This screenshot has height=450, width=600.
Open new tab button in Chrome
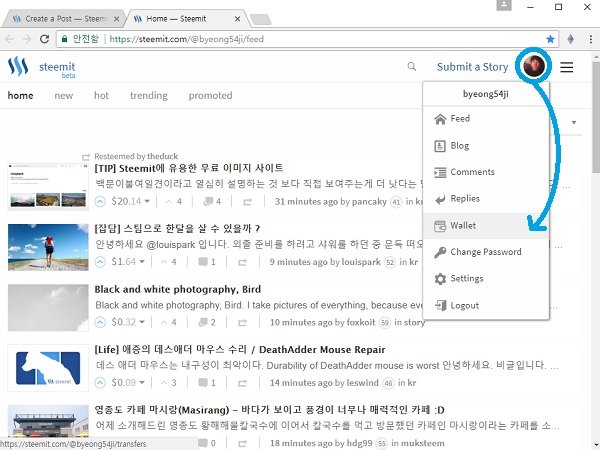pos(261,20)
